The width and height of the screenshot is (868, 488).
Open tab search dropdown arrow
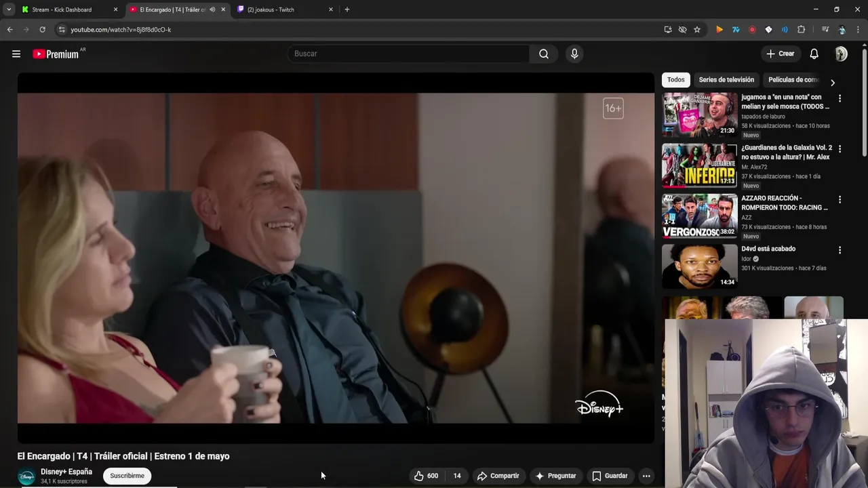tap(9, 9)
